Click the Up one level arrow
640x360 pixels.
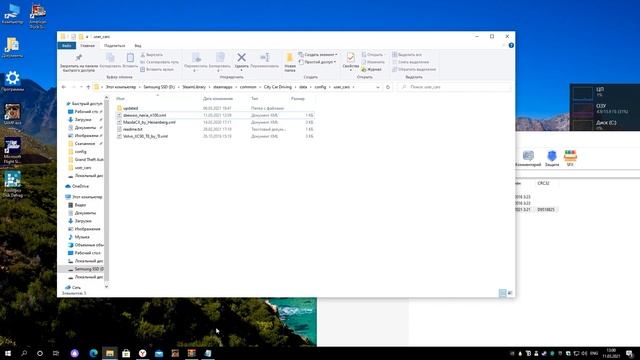click(88, 87)
